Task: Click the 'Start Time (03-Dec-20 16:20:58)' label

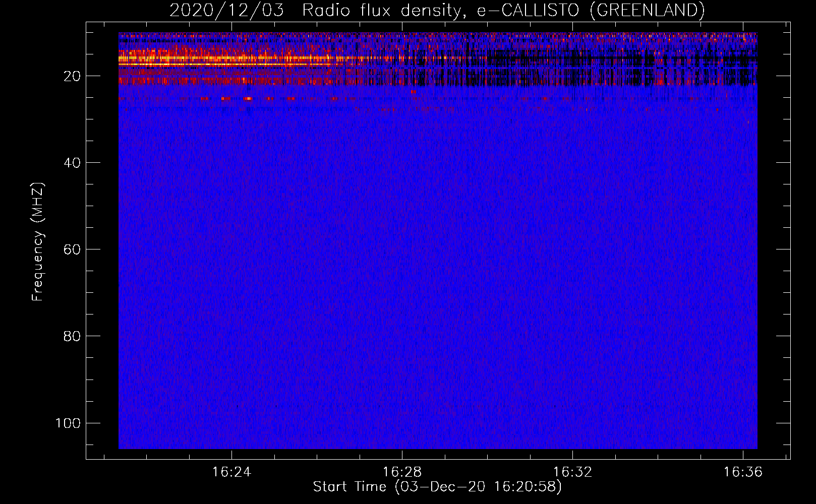Action: click(437, 487)
